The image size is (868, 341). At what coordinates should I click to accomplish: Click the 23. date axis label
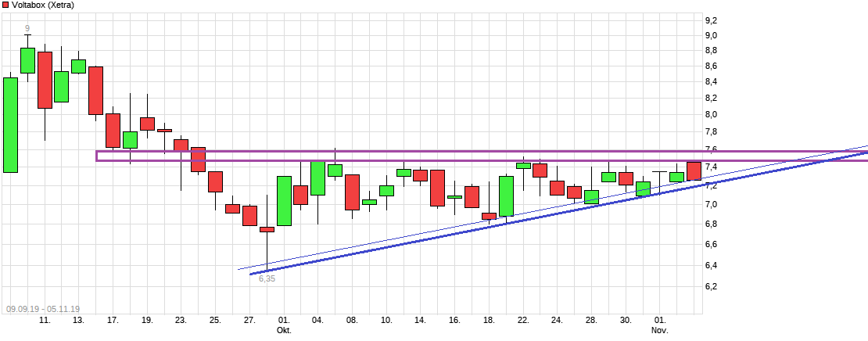click(181, 320)
